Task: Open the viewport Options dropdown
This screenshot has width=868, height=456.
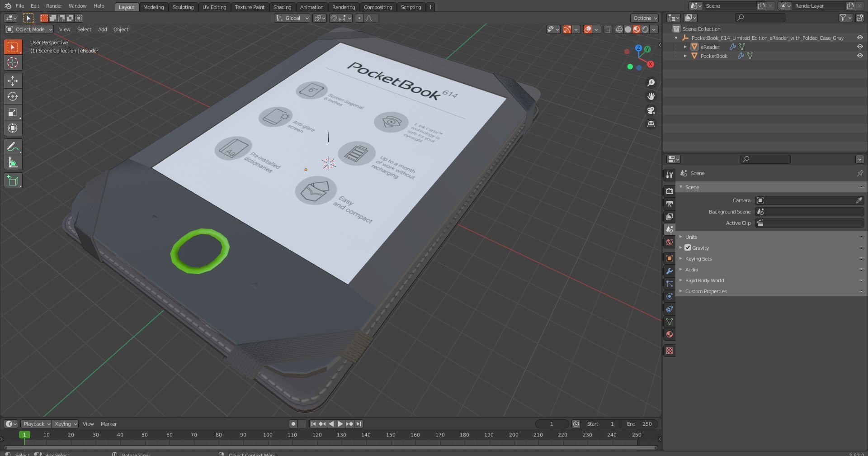Action: 644,18
